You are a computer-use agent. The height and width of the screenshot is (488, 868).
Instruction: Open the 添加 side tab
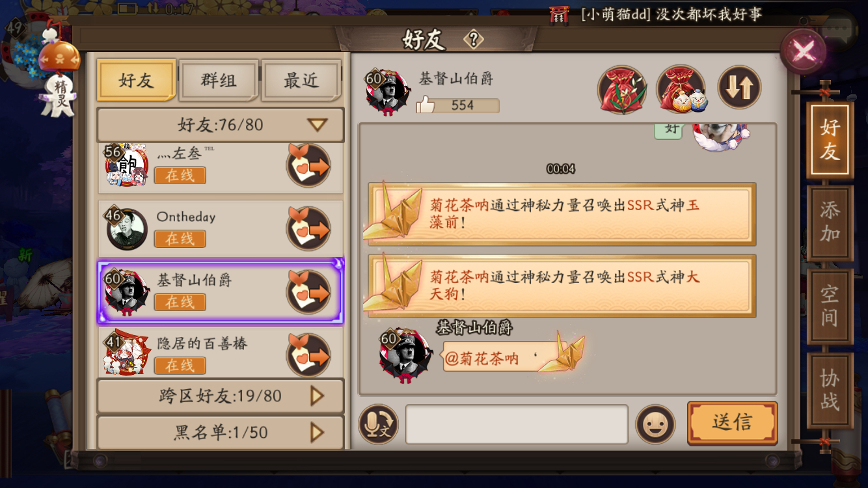[830, 223]
